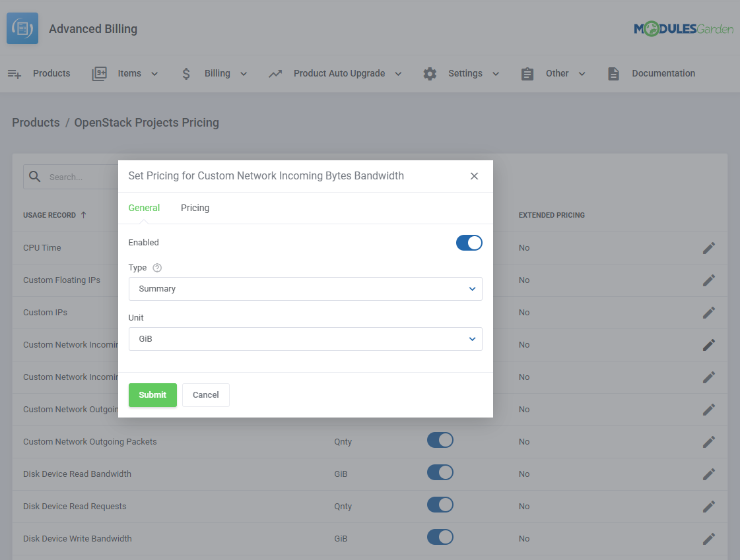Screen dimensions: 740x560
Task: Click the green Submit button
Action: coord(152,395)
